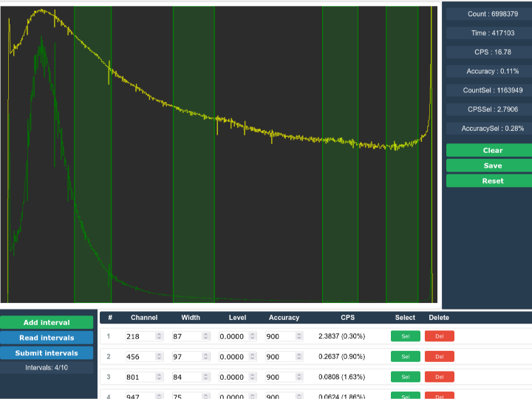The image size is (532, 399).
Task: Click Accuracy stepper for interval 1
Action: [x=299, y=336]
